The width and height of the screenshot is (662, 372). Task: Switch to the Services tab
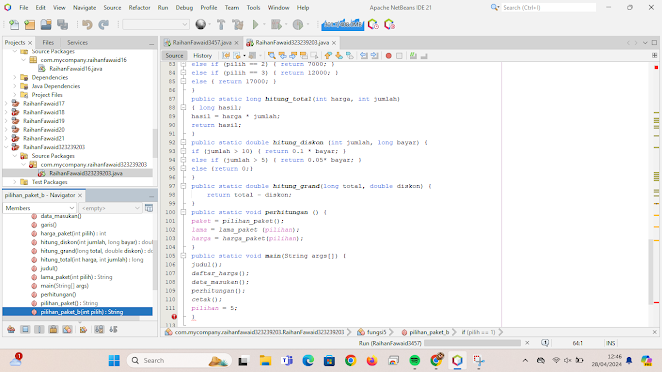[x=77, y=43]
